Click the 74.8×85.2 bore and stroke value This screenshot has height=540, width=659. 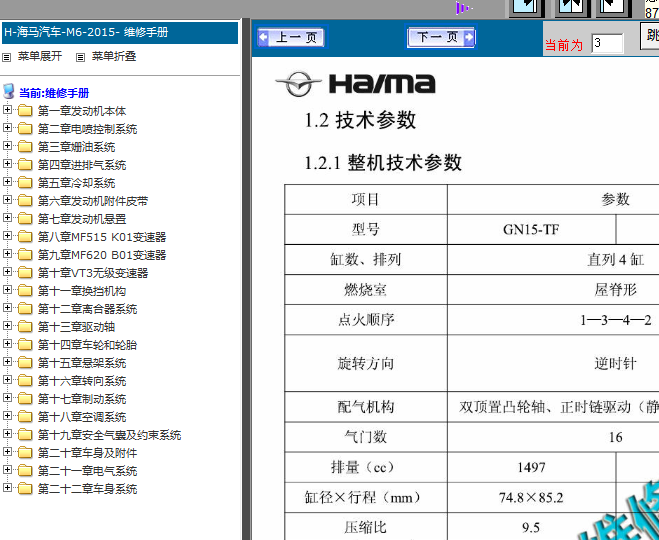531,498
